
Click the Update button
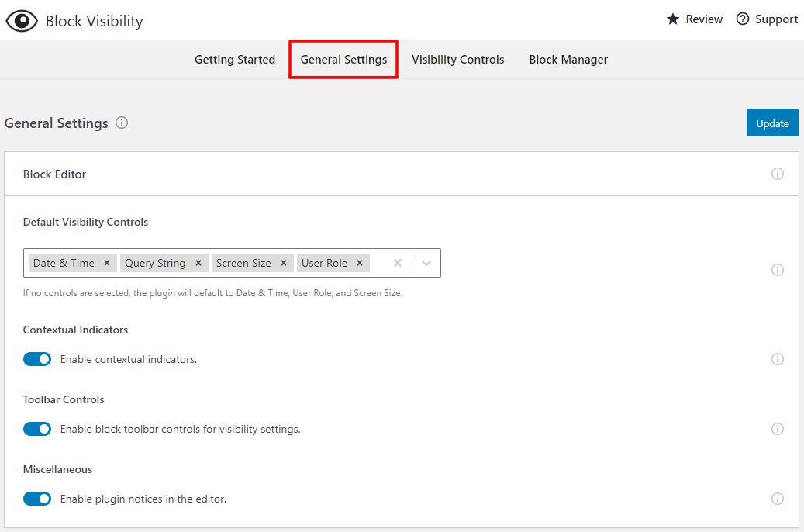point(772,123)
